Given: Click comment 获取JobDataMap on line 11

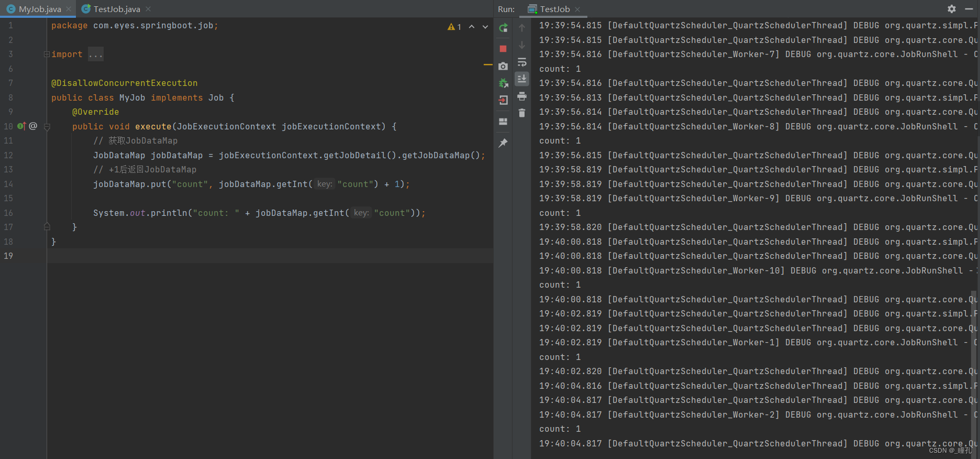Looking at the screenshot, I should point(136,141).
